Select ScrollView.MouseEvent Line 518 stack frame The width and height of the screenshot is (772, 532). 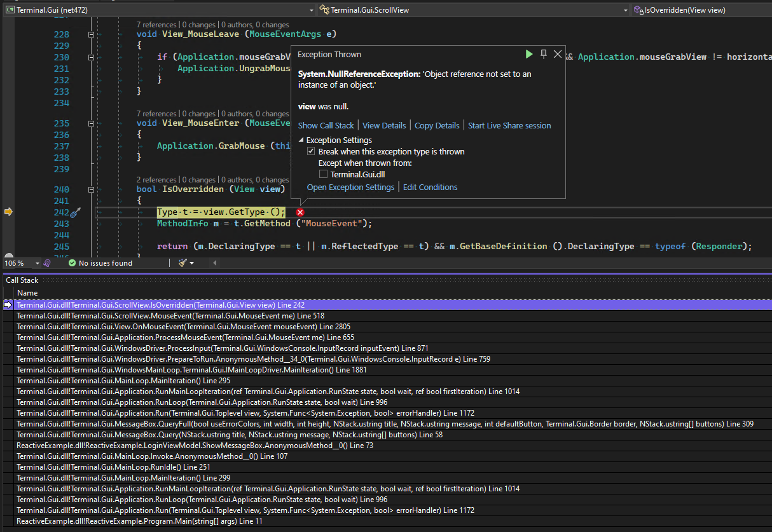[386, 316]
